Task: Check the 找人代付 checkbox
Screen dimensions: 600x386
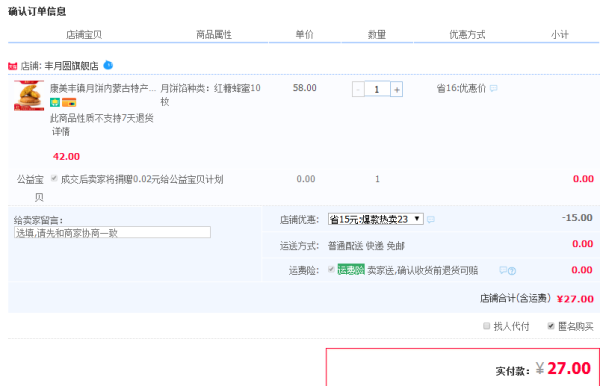Action: (x=486, y=326)
